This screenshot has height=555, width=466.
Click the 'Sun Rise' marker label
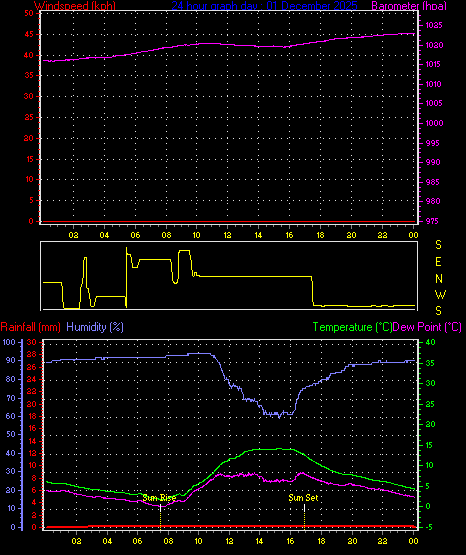(x=159, y=498)
